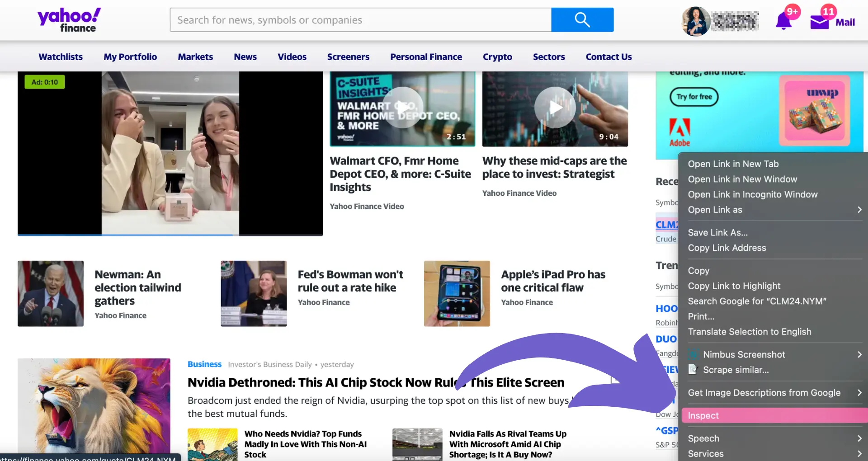Open the Videos nav tab

click(x=292, y=57)
